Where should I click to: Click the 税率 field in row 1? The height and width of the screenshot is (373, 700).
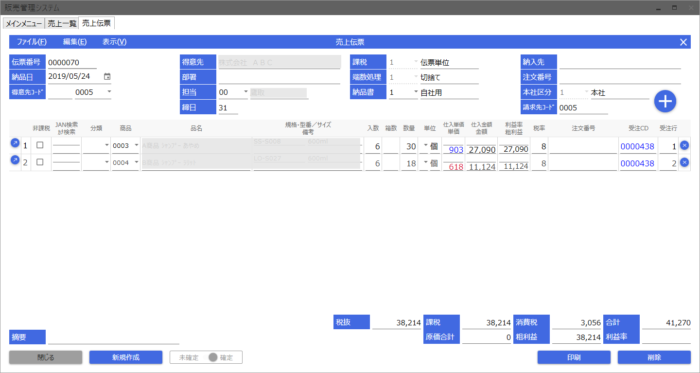[539, 146]
